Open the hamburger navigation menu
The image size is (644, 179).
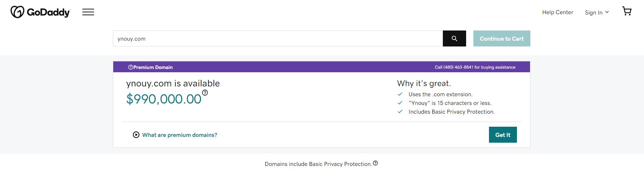click(x=88, y=12)
